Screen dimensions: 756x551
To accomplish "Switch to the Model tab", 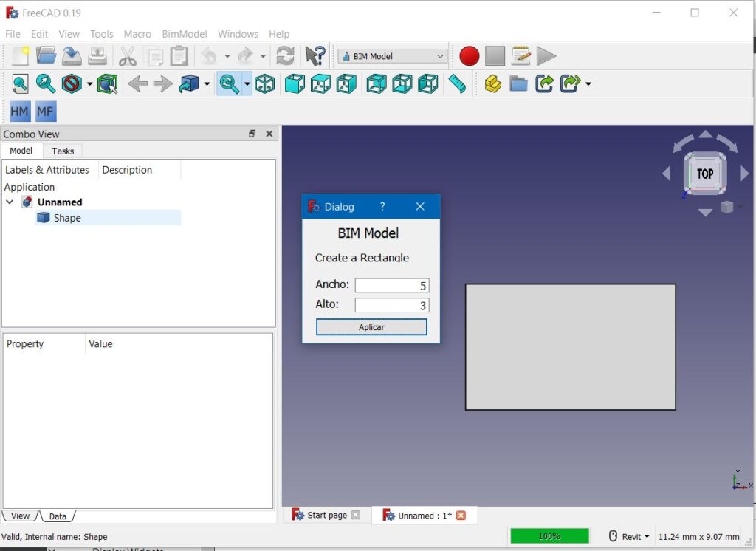I will tap(21, 151).
